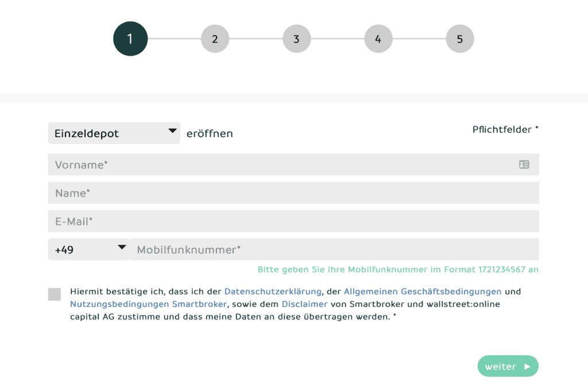Focus the Mobilfunknummer input field
The image size is (588, 388).
335,249
